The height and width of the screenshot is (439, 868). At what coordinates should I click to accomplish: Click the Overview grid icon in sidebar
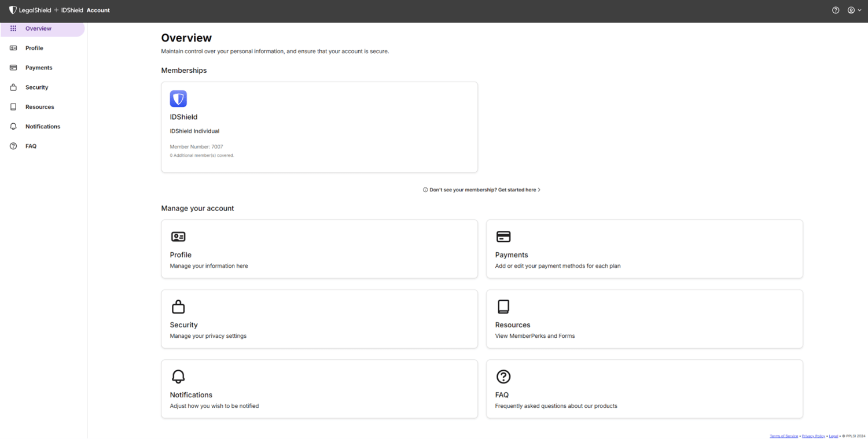point(13,28)
